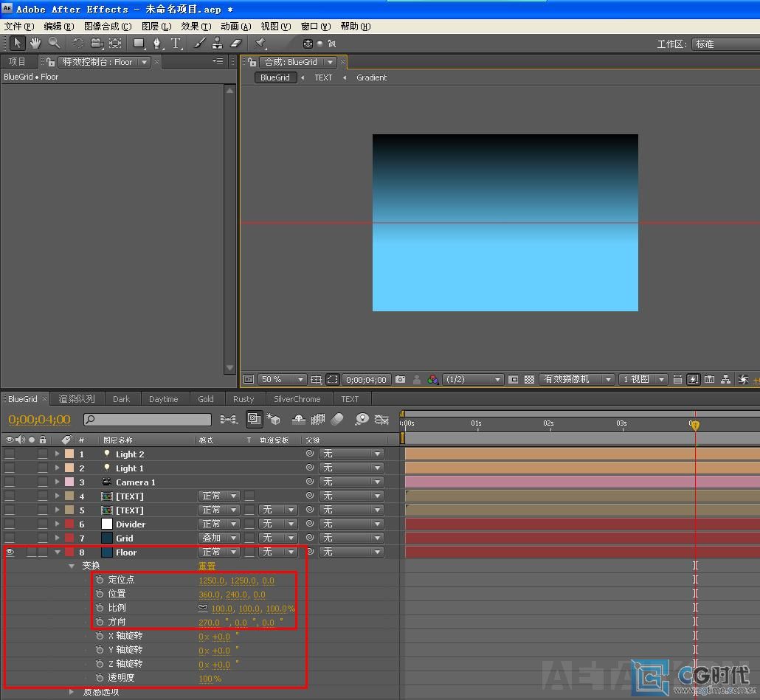Select the Zoom magnifier tool
Screen dimensions: 760x700
[x=54, y=43]
